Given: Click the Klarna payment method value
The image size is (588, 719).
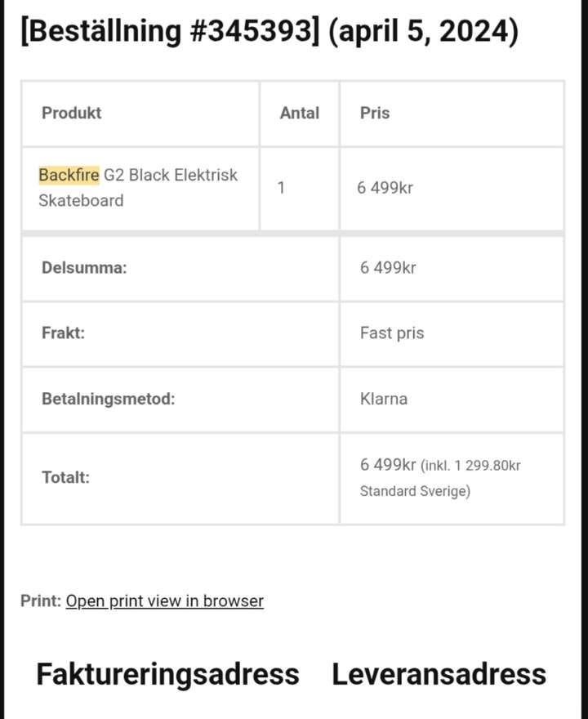Looking at the screenshot, I should click(x=384, y=400).
